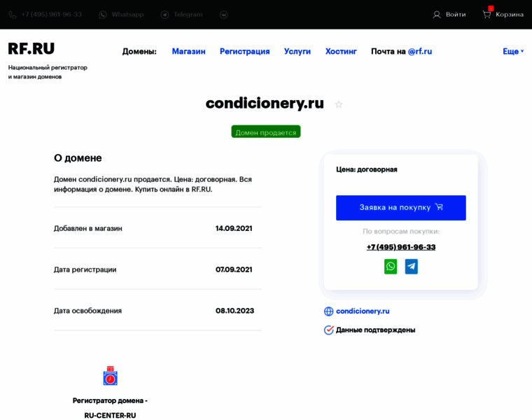
Task: Expand the Еще dropdown menu
Action: point(513,51)
